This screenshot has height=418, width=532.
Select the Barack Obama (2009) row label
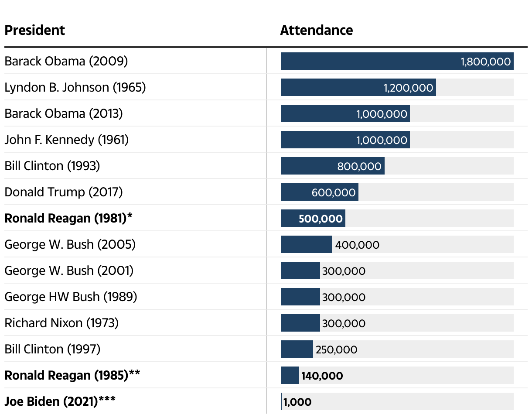(x=66, y=61)
